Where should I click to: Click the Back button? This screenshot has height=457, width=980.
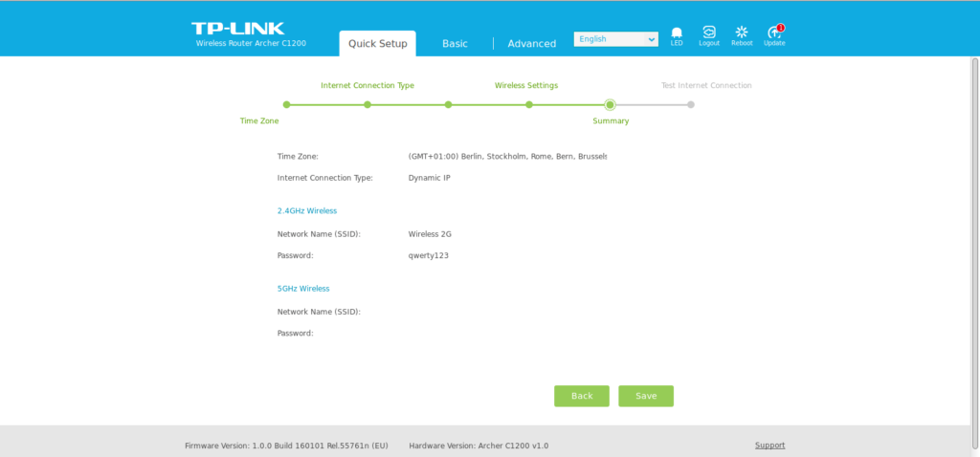coord(582,396)
